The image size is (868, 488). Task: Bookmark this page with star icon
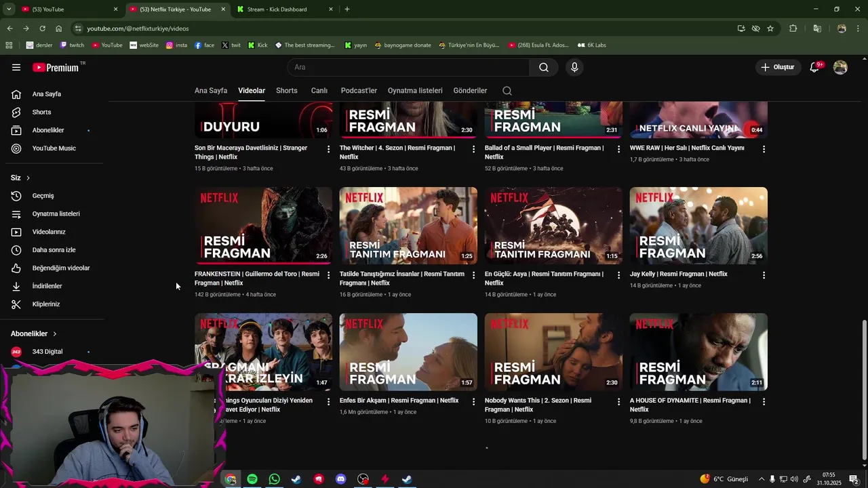tap(770, 28)
